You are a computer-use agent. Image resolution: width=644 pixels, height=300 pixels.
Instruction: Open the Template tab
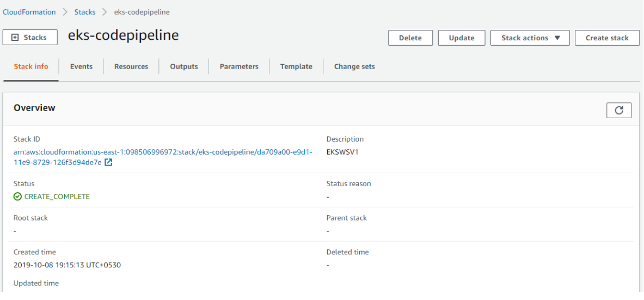pos(296,66)
